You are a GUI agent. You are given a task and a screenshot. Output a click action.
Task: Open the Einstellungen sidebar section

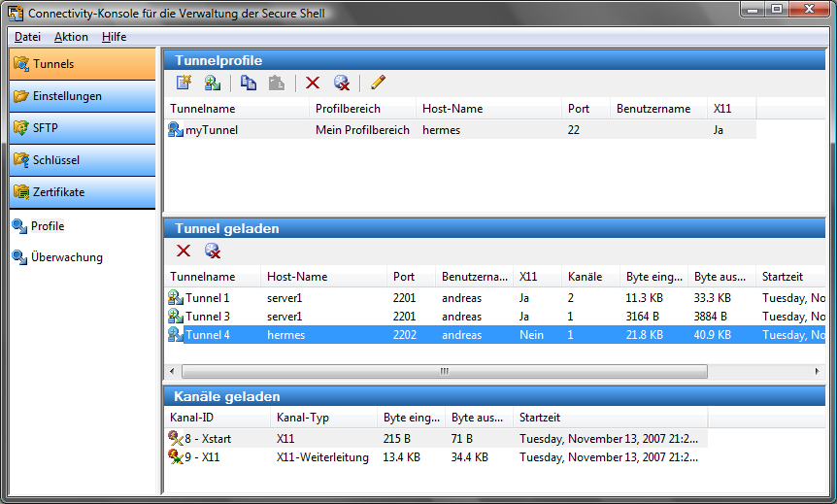pyautogui.click(x=83, y=96)
